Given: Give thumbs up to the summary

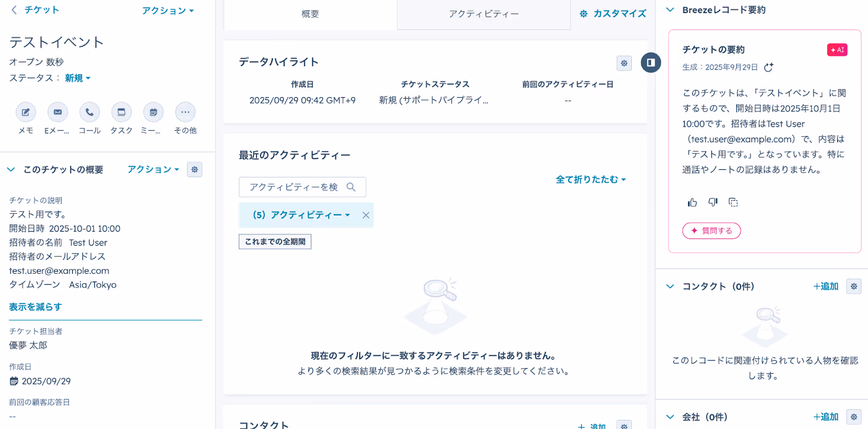Looking at the screenshot, I should (692, 202).
